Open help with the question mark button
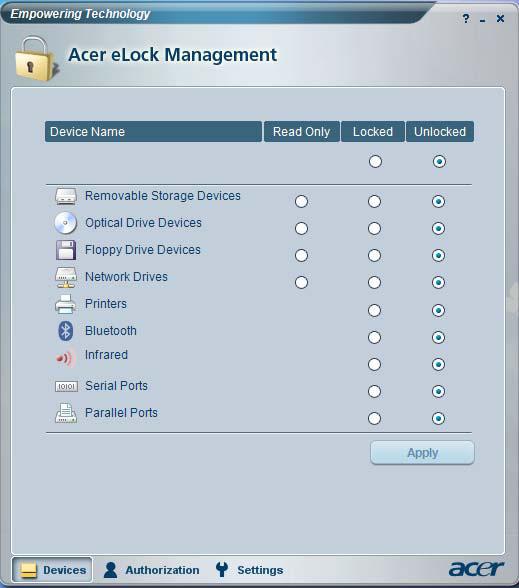Image resolution: width=519 pixels, height=588 pixels. click(x=466, y=18)
